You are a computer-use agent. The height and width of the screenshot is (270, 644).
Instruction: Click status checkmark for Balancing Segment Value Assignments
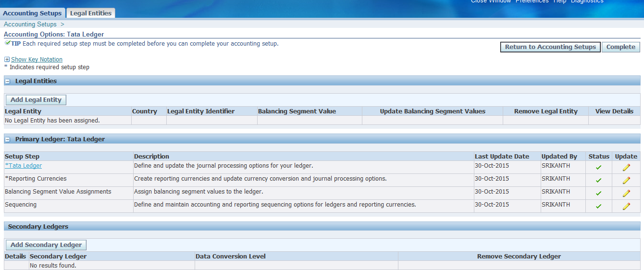point(598,194)
